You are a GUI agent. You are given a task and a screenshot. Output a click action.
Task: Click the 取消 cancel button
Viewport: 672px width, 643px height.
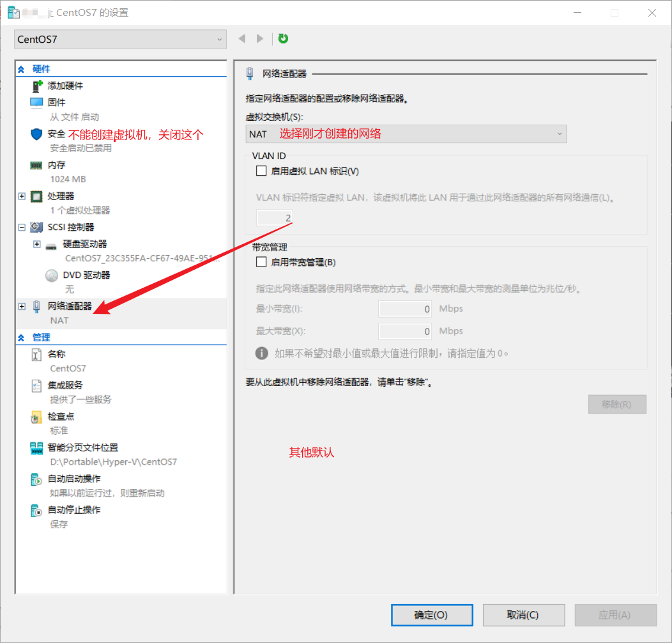(524, 615)
